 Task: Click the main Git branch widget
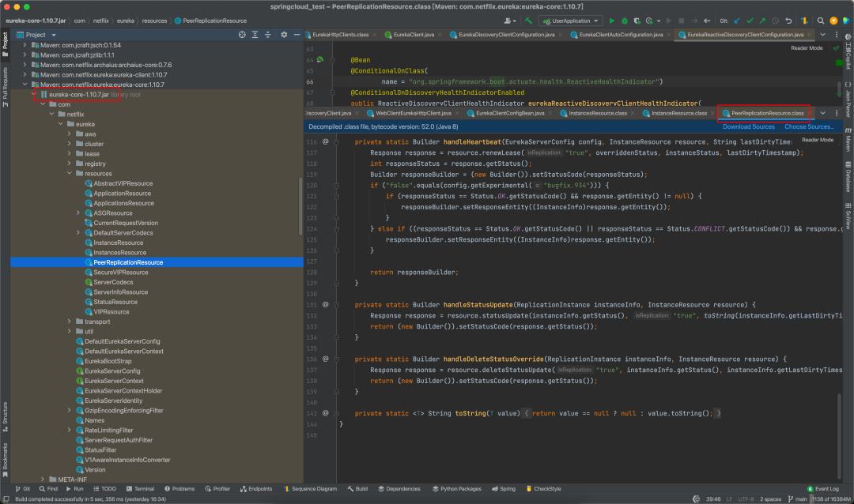796,499
